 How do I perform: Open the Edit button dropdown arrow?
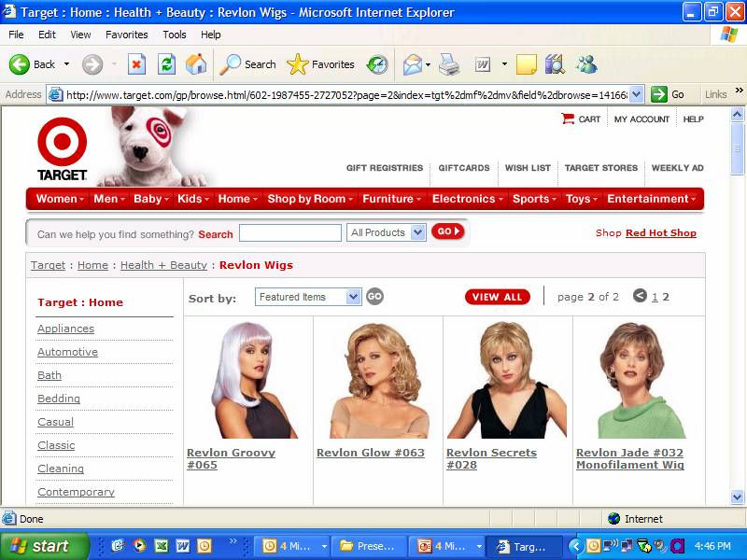[504, 64]
